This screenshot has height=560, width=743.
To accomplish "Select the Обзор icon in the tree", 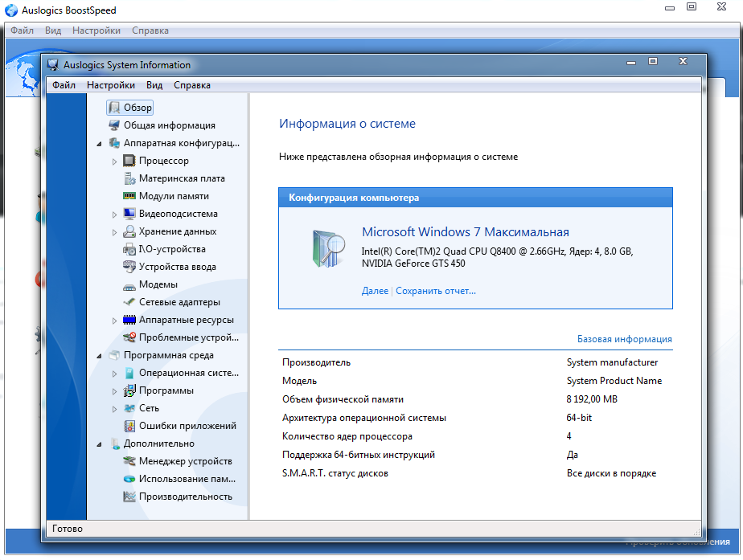I will pos(114,108).
